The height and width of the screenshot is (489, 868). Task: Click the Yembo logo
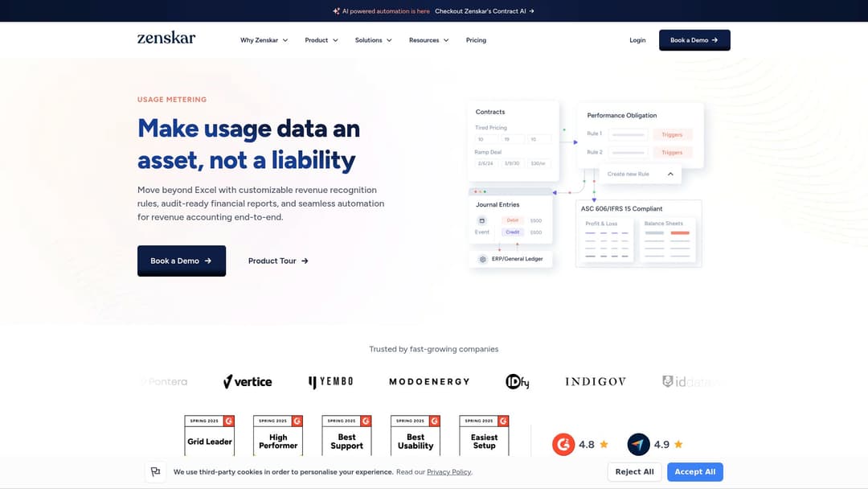point(330,381)
